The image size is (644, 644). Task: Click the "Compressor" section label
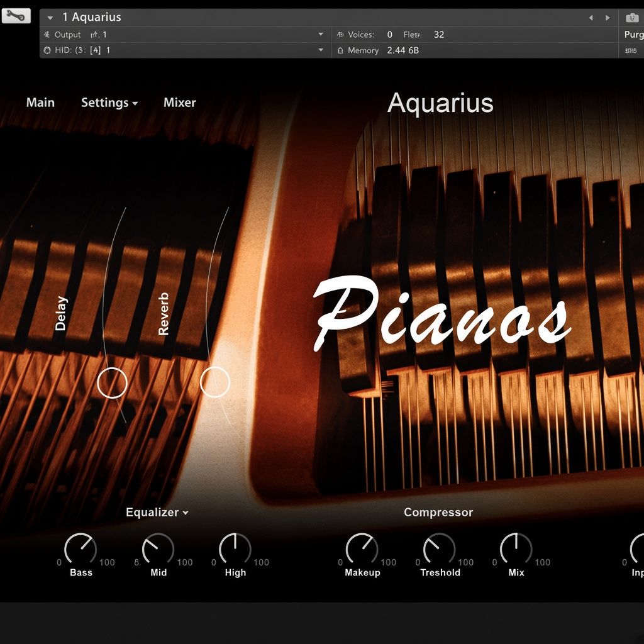(x=438, y=512)
